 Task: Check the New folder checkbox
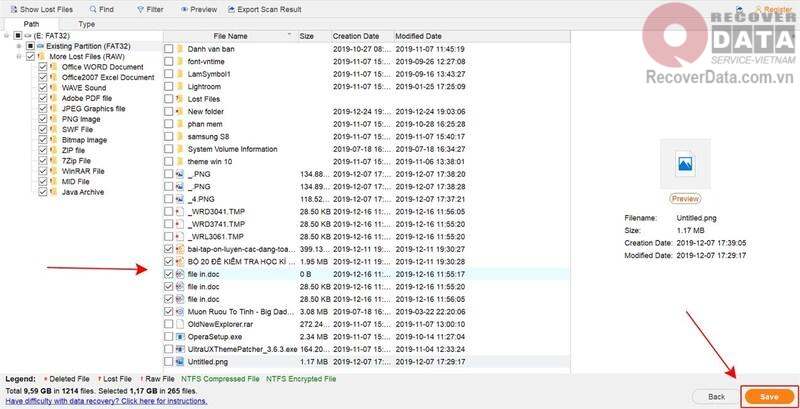(169, 112)
